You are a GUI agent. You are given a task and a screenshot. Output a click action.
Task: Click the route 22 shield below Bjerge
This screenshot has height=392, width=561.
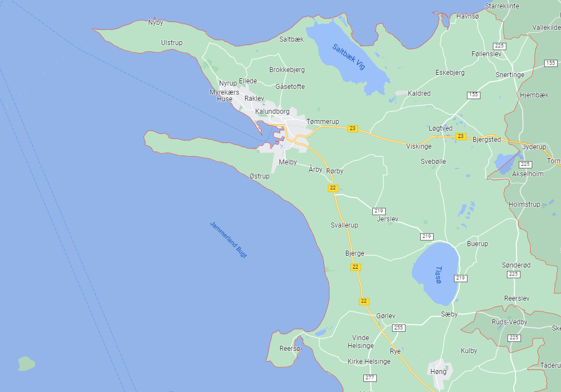(355, 267)
